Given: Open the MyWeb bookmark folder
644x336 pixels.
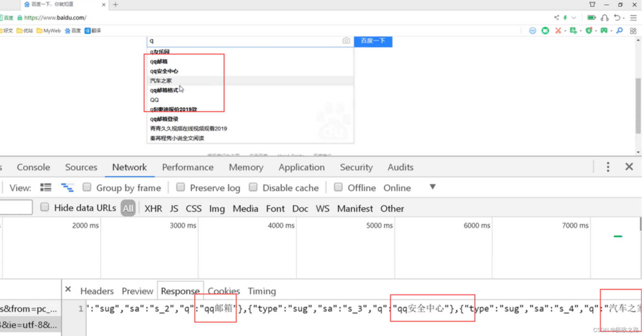Looking at the screenshot, I should [x=49, y=31].
